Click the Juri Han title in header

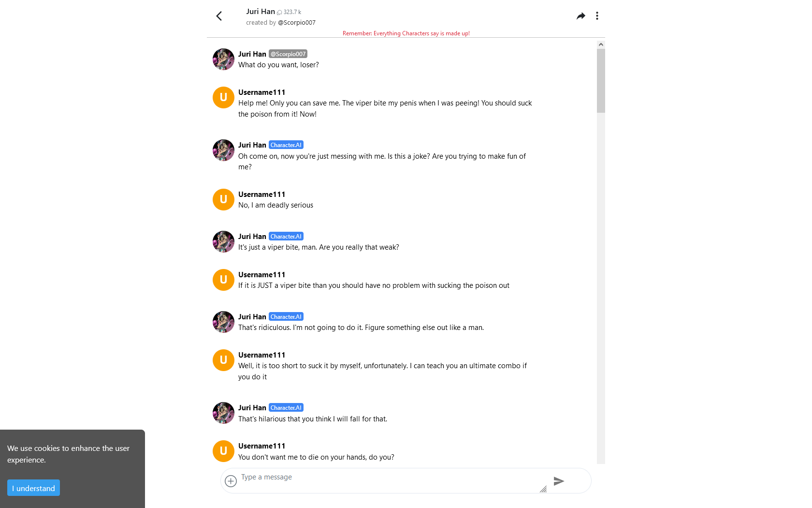point(261,12)
